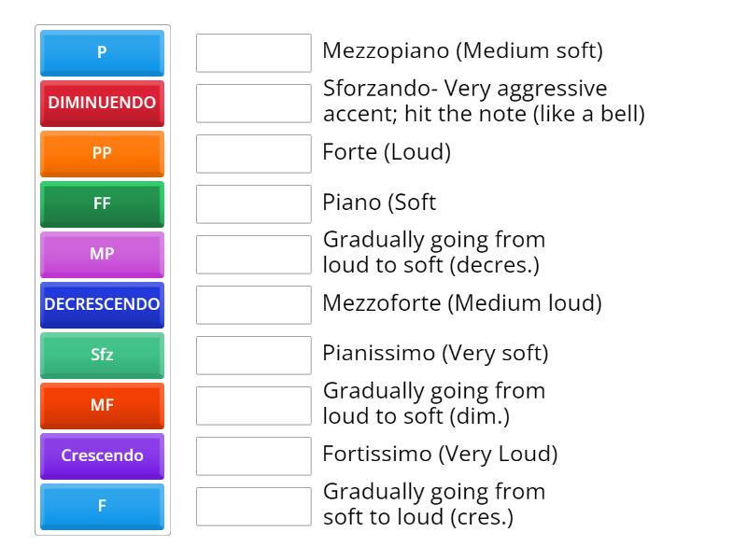Choose the F tile
747x560 pixels.
pos(101,507)
